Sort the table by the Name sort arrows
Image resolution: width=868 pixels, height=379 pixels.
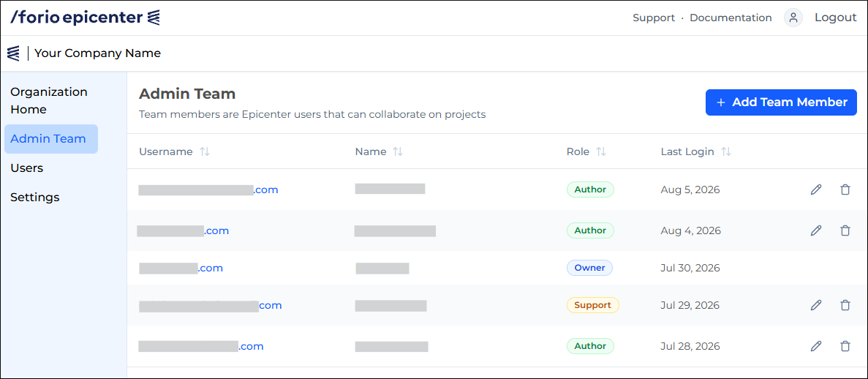(398, 152)
